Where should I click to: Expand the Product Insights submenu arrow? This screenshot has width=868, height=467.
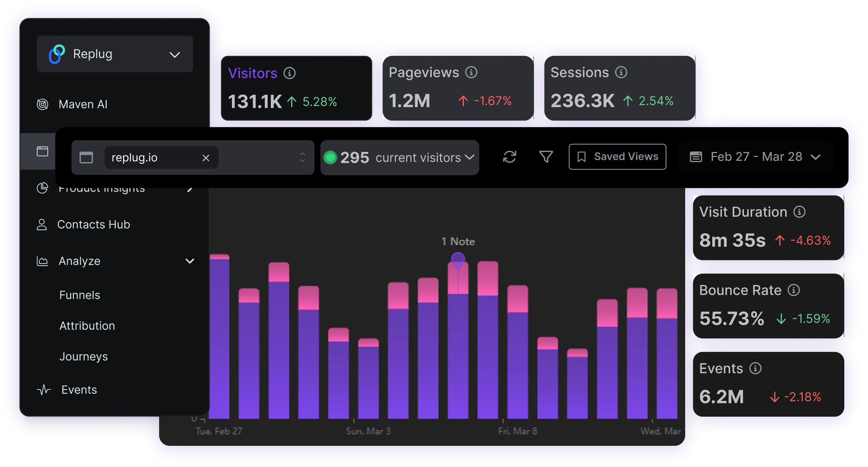coord(190,189)
